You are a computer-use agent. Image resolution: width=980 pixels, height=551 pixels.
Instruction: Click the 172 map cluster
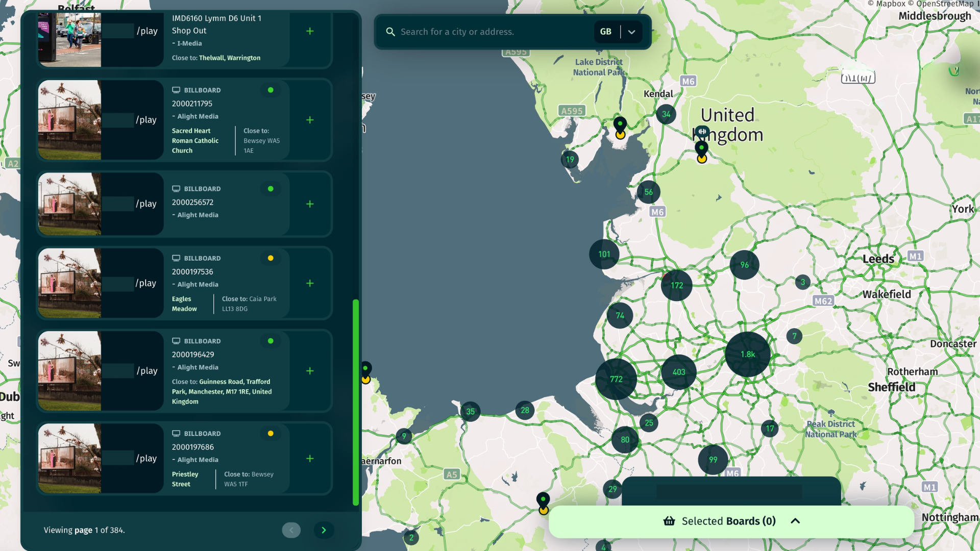point(677,285)
